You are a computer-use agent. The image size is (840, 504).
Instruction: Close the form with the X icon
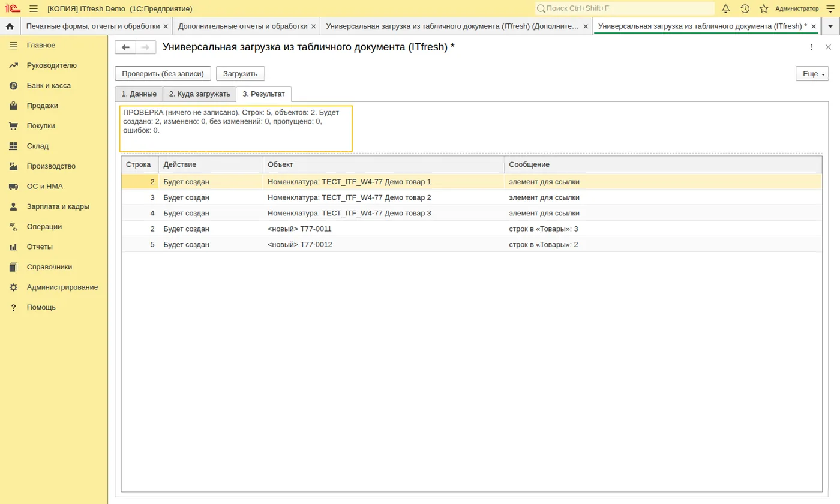[x=829, y=47]
